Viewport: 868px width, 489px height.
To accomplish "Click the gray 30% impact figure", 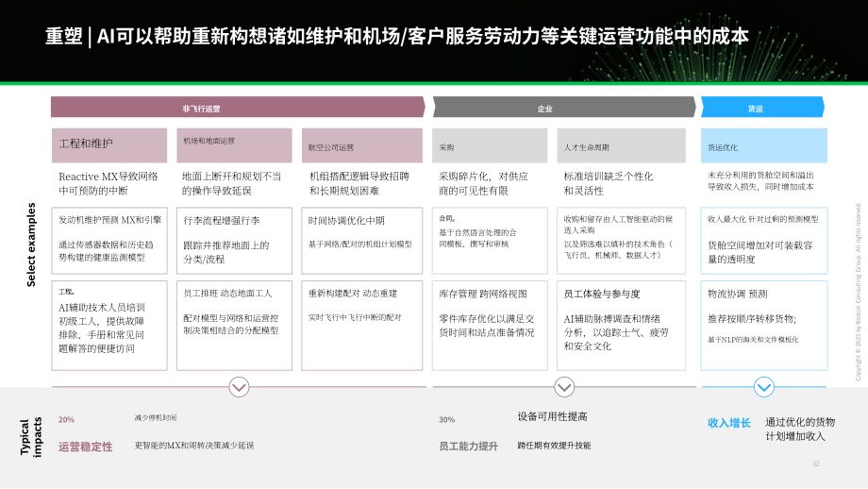I will [446, 420].
